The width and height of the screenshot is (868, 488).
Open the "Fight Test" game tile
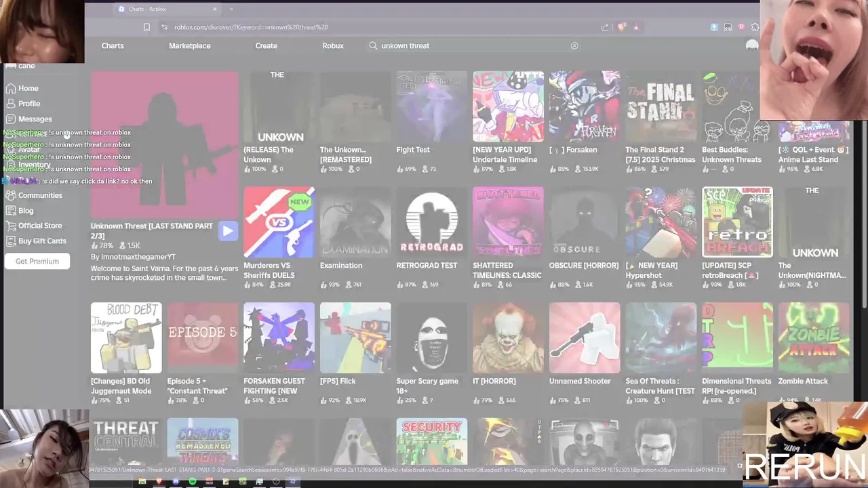point(431,122)
